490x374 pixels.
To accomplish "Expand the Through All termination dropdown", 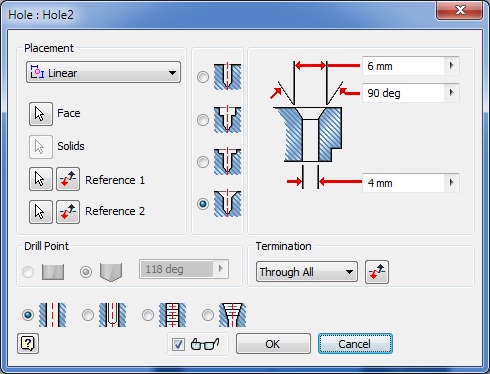I will (x=307, y=272).
